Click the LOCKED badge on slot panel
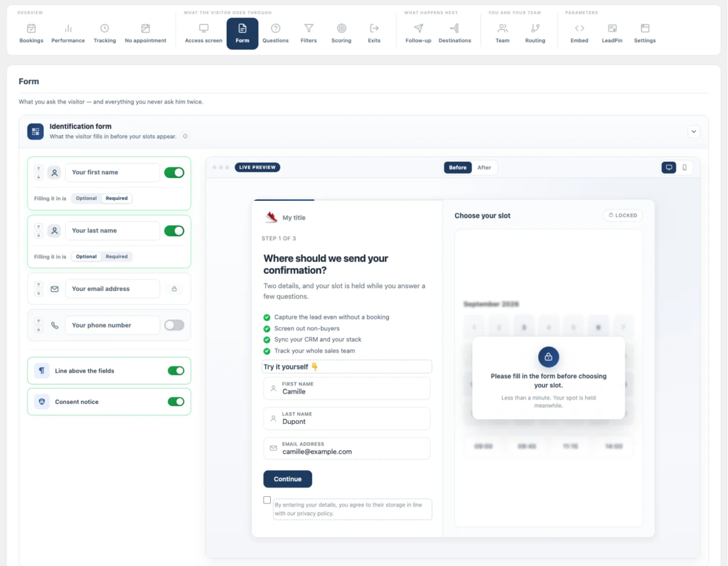728x566 pixels. [x=623, y=215]
